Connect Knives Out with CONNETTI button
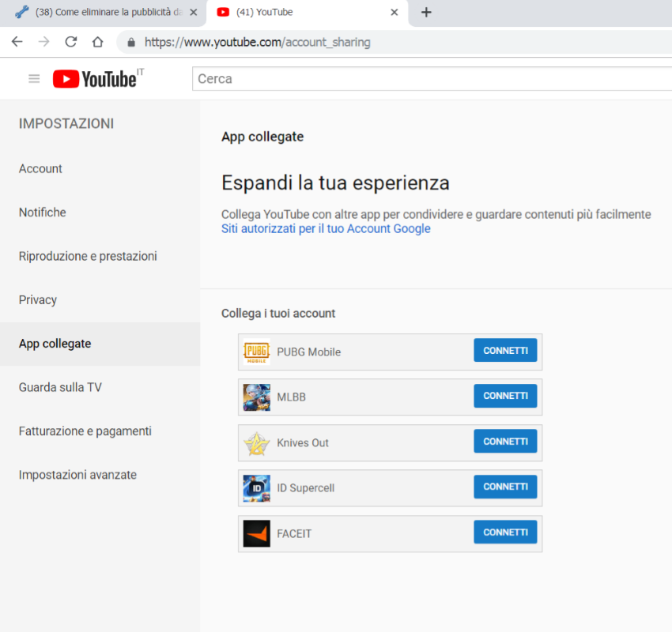Screen dimensions: 672x632 (505, 441)
